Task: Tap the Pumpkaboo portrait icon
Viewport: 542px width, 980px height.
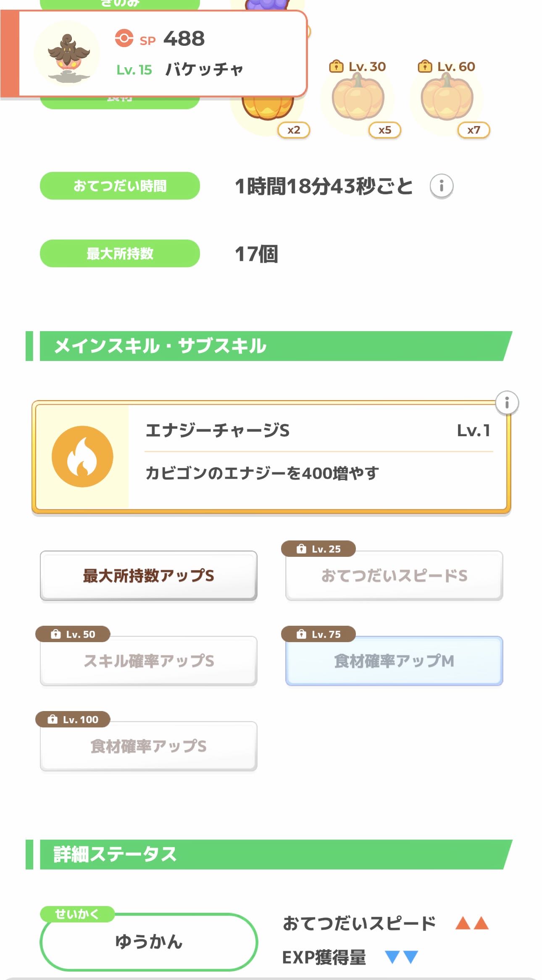Action: [67, 55]
